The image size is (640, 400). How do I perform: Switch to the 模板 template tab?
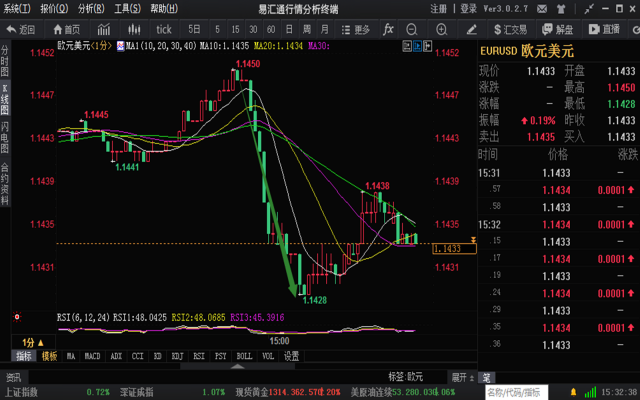click(x=49, y=355)
